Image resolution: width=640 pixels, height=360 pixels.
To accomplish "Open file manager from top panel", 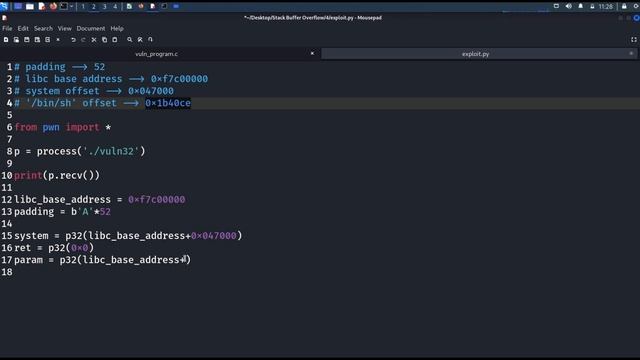I will point(30,6).
